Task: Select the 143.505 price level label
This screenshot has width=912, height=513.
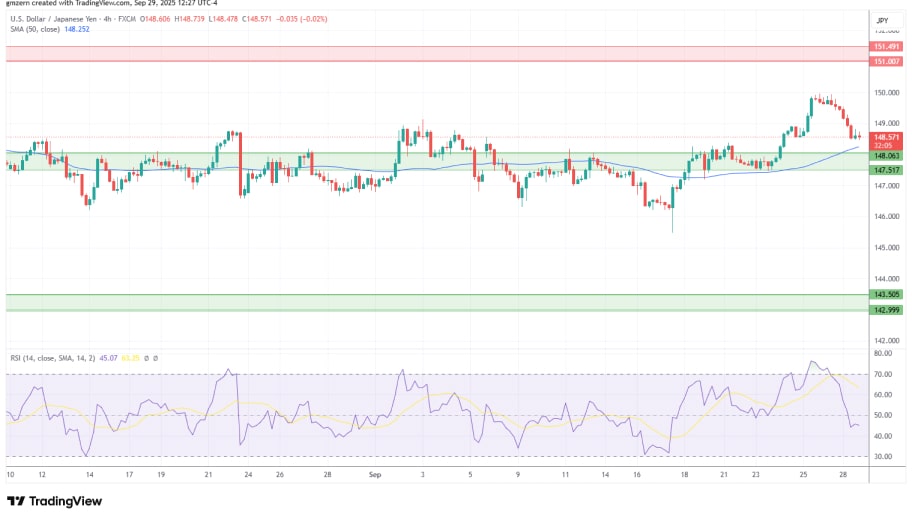Action: 886,295
